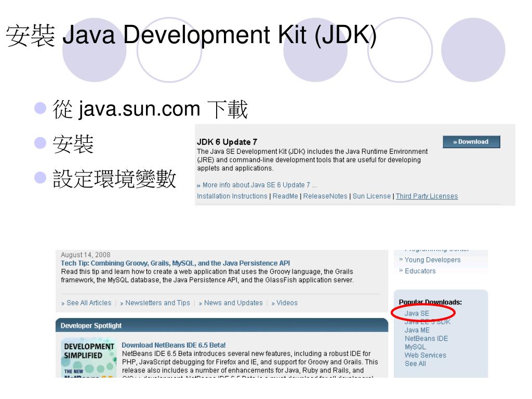Select Java SE in Popular Downloads
This screenshot has height=399, width=532.
click(417, 313)
